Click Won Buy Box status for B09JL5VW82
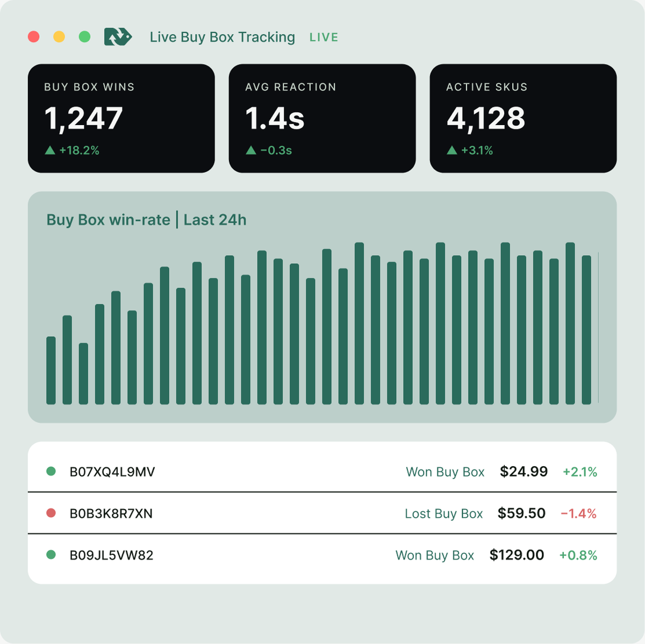The height and width of the screenshot is (644, 645). (x=435, y=555)
